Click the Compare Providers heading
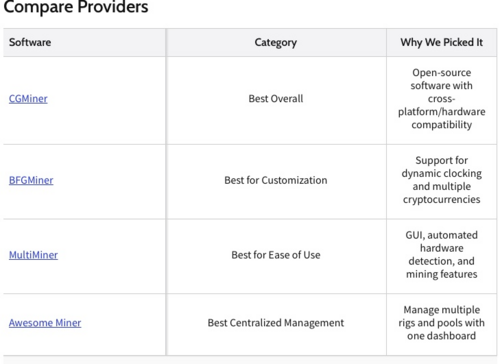 click(76, 7)
